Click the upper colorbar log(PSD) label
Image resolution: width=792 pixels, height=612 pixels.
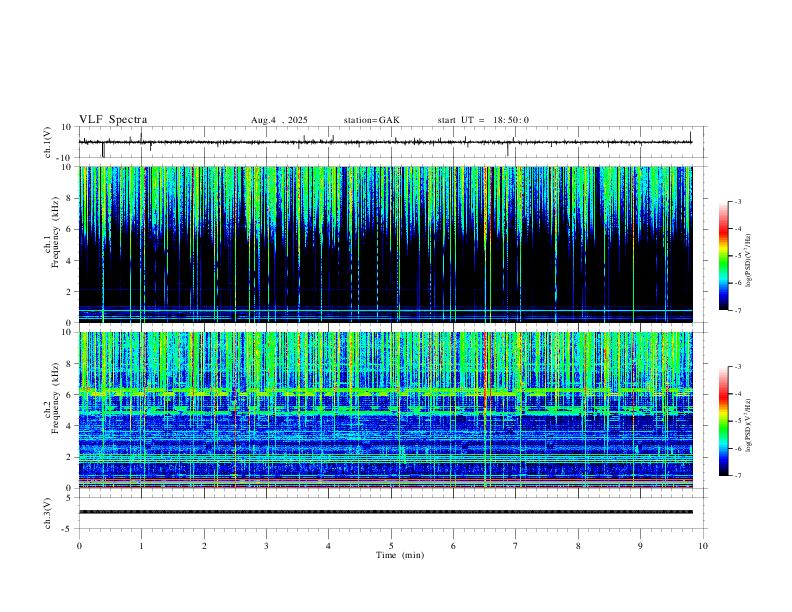[749, 260]
